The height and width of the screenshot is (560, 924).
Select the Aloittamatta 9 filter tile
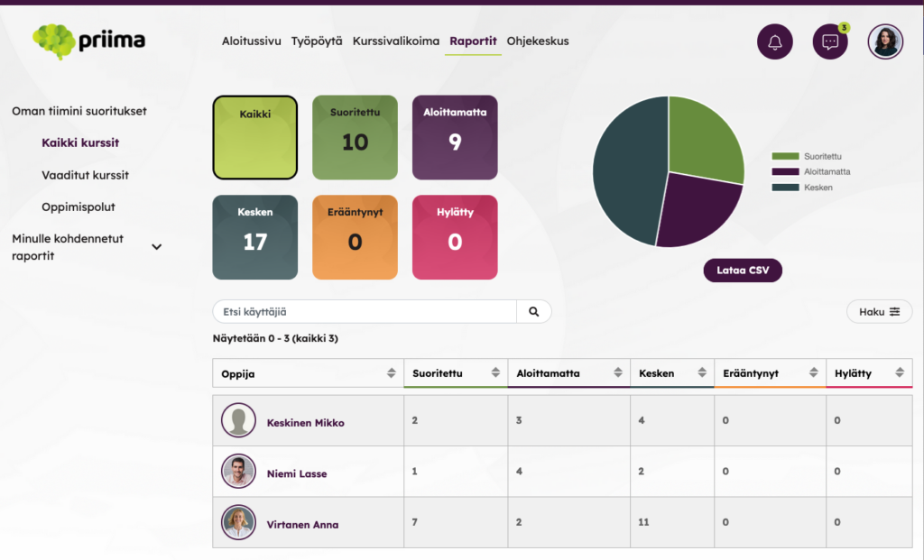click(455, 137)
